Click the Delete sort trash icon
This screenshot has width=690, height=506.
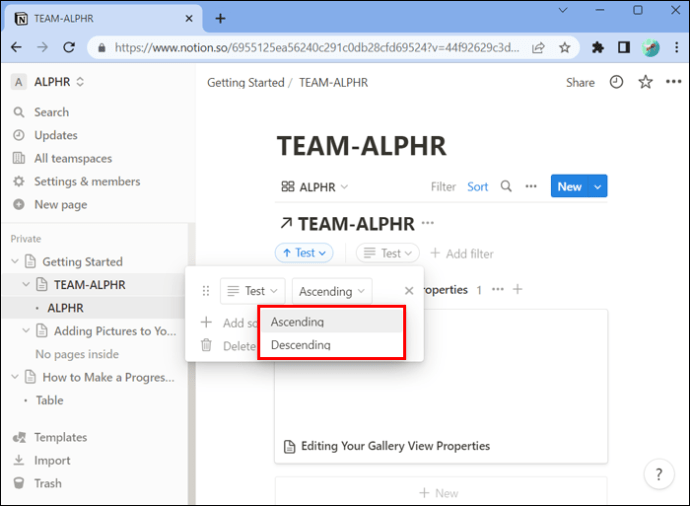click(206, 345)
